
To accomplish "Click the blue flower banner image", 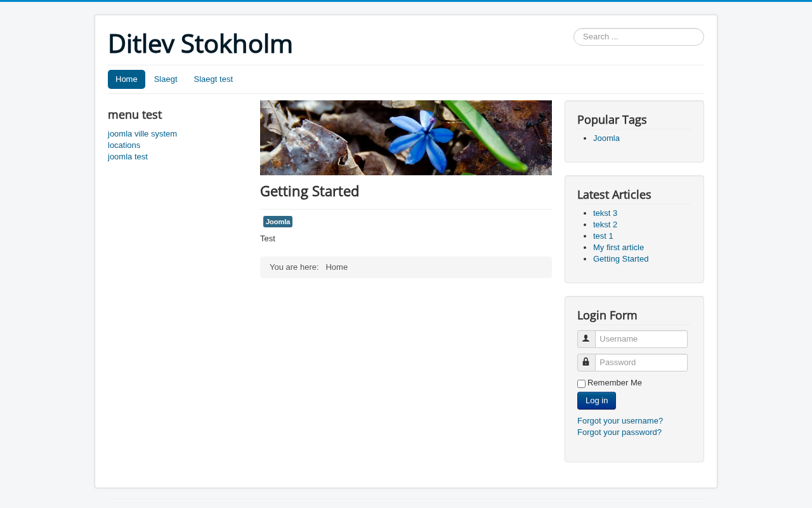I will coord(406,138).
